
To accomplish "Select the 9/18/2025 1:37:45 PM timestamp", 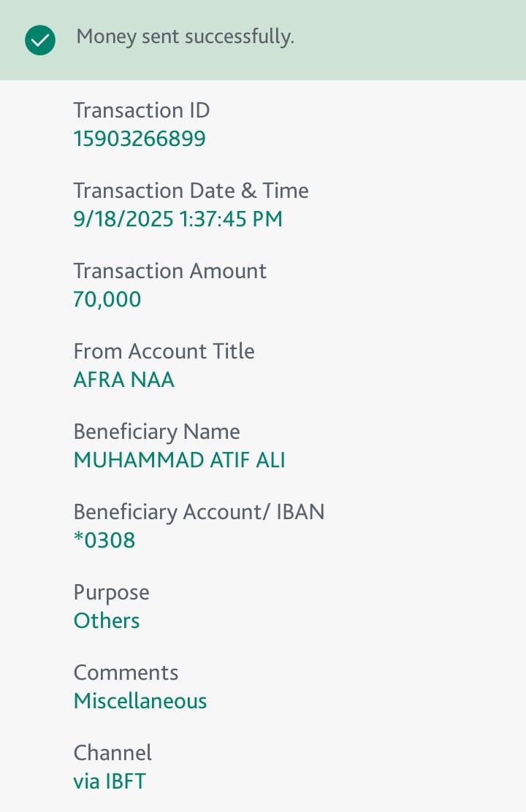I will [x=178, y=219].
